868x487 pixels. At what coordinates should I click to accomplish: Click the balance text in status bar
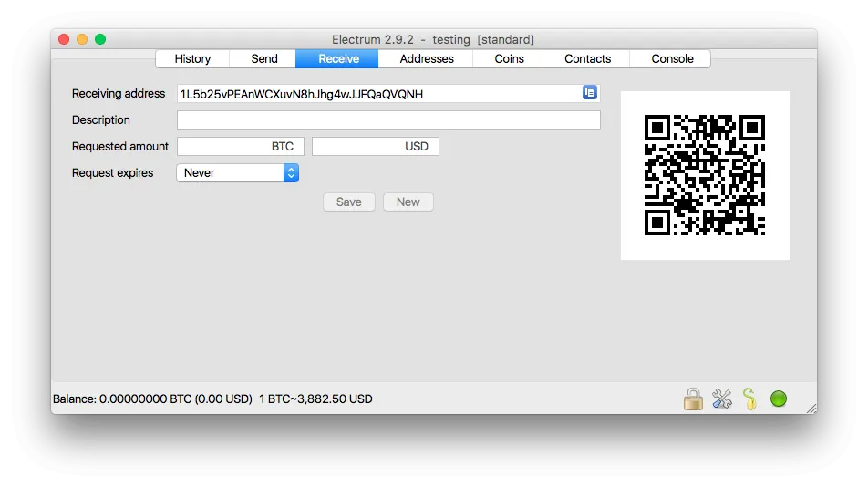pyautogui.click(x=212, y=399)
